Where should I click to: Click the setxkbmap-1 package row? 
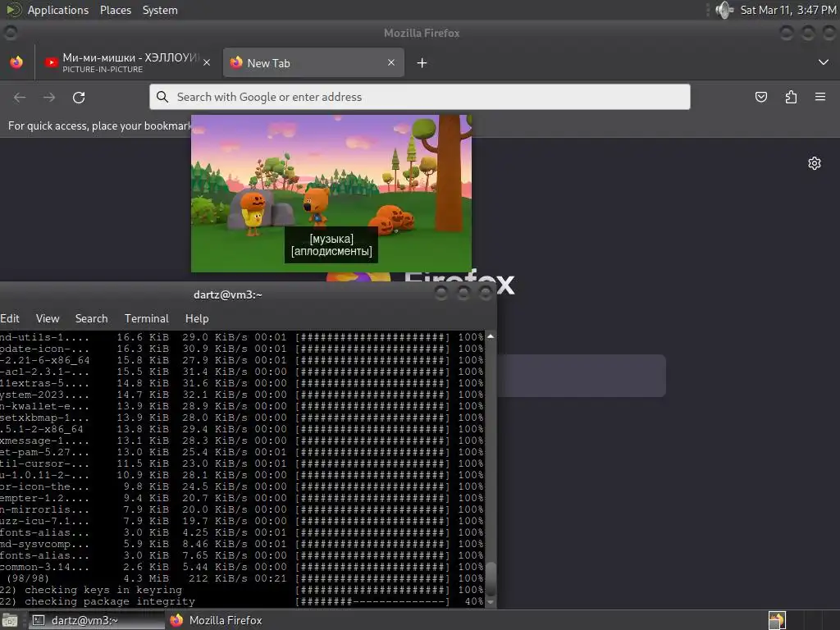[242, 418]
